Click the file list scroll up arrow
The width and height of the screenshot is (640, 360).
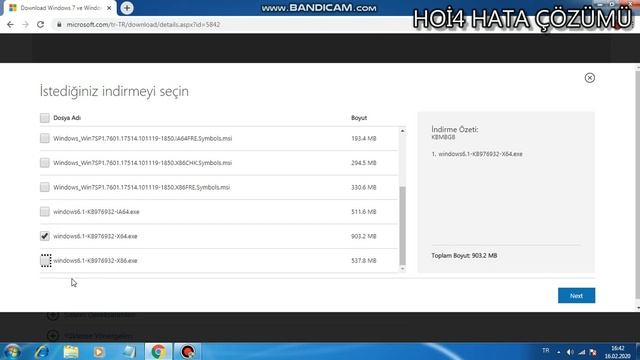pyautogui.click(x=402, y=131)
